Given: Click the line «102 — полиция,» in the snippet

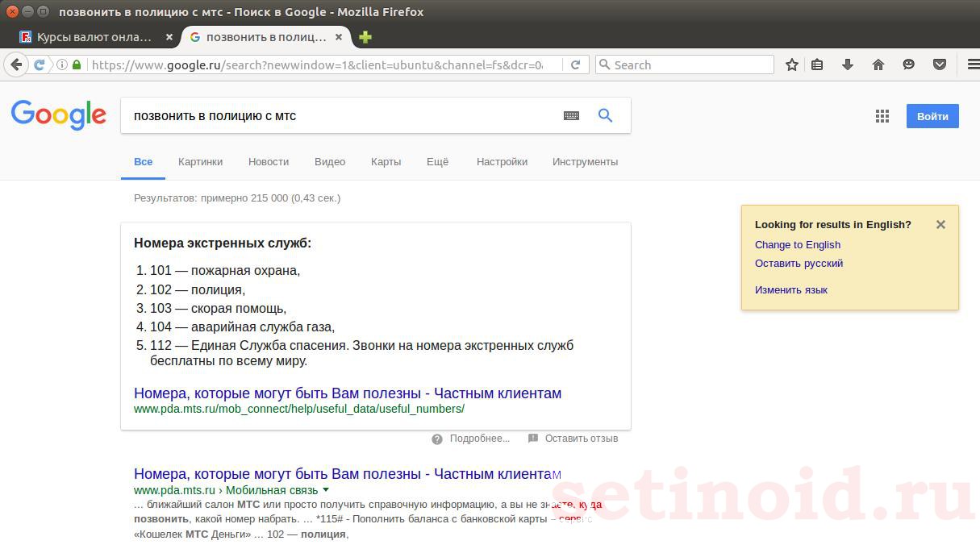Looking at the screenshot, I should click(x=198, y=289).
